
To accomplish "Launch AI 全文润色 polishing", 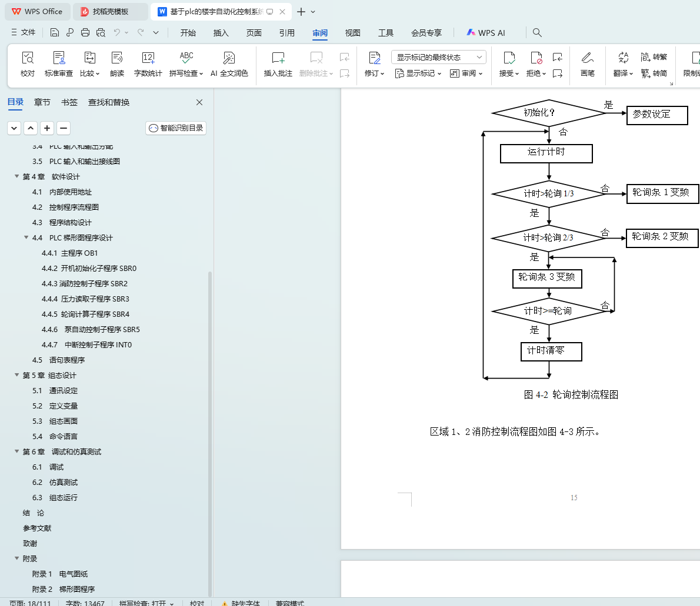I will [x=229, y=64].
